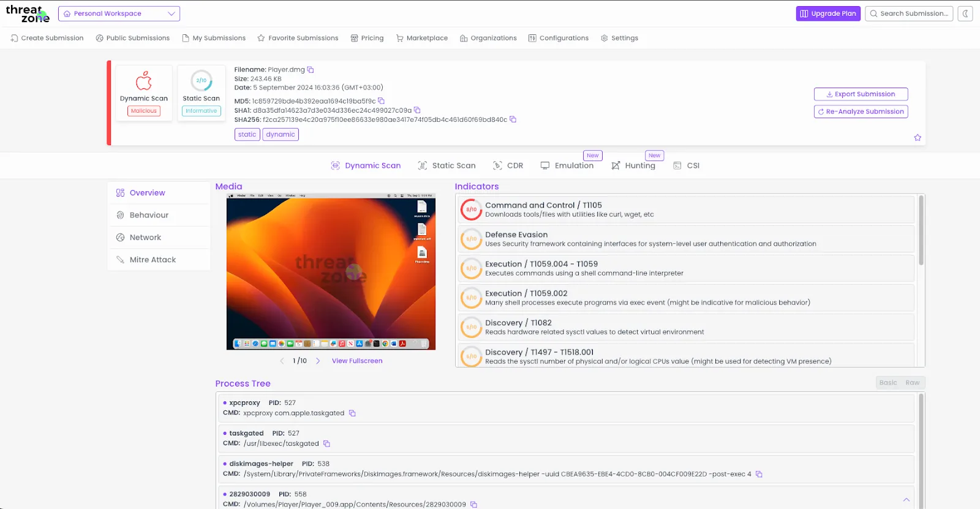Image resolution: width=980 pixels, height=509 pixels.
Task: Click the Indicators list scrollbar
Action: [921, 231]
